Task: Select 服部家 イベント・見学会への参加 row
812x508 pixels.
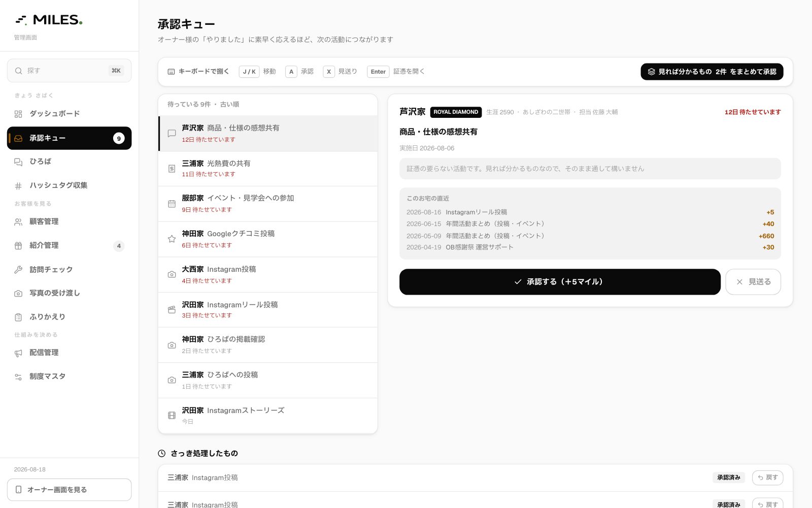Action: (268, 204)
